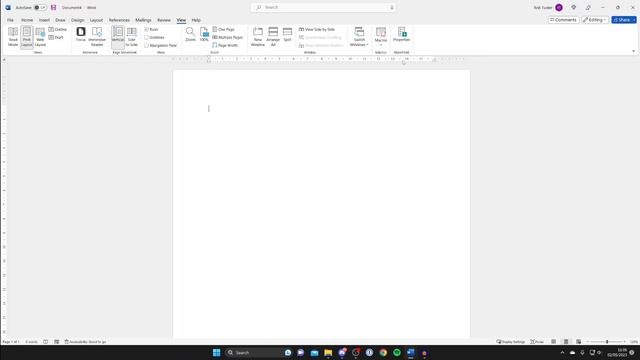Image resolution: width=640 pixels, height=360 pixels.
Task: Open File Explorer from taskbar
Action: (328, 353)
